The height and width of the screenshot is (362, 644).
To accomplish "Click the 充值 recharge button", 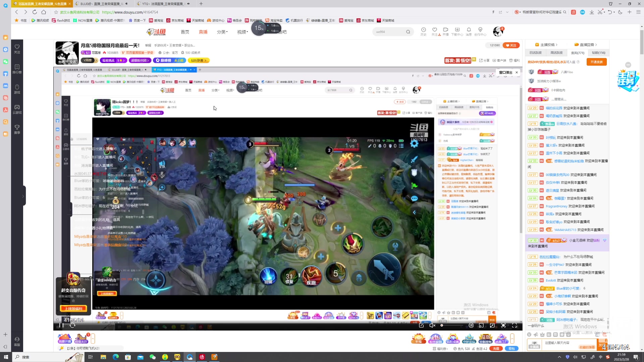I will point(496,349).
